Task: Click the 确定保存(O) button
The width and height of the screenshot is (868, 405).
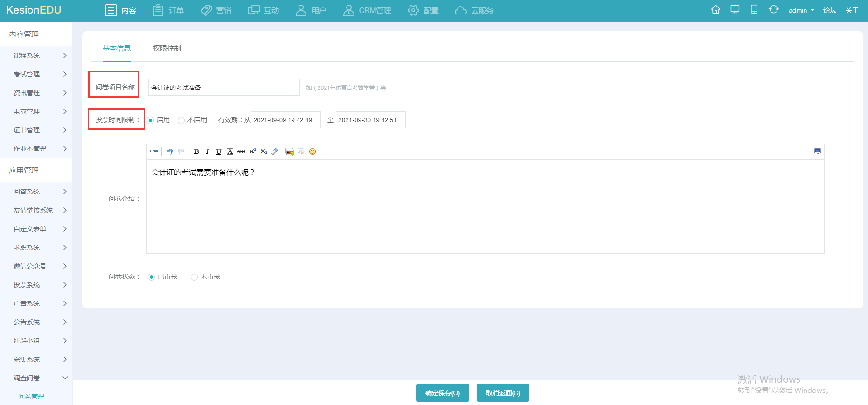Action: click(442, 393)
